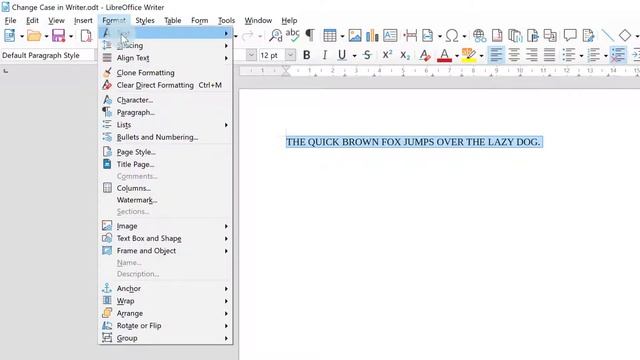Click the Insert Line tool icon
The width and height of the screenshot is (640, 360).
pos(607,36)
